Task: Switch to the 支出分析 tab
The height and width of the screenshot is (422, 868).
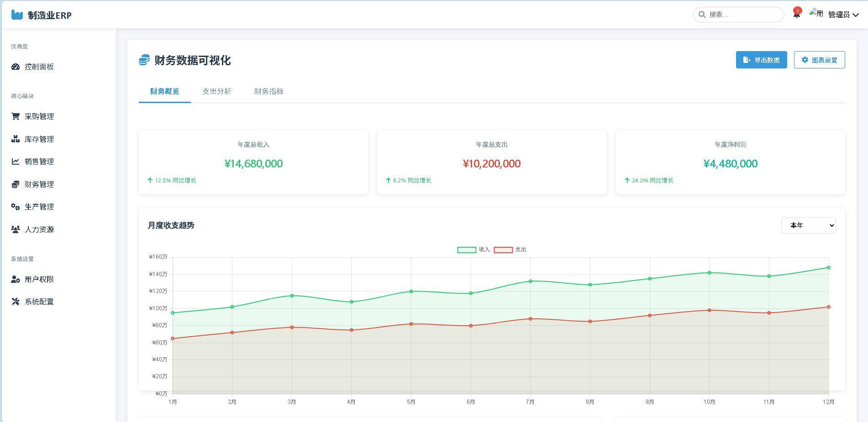Action: tap(216, 91)
